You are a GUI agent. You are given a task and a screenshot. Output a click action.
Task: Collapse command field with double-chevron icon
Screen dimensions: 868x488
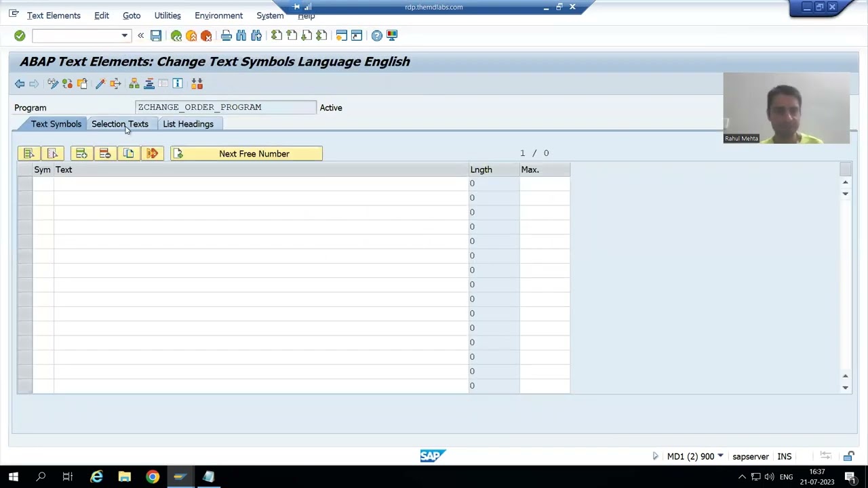point(140,35)
